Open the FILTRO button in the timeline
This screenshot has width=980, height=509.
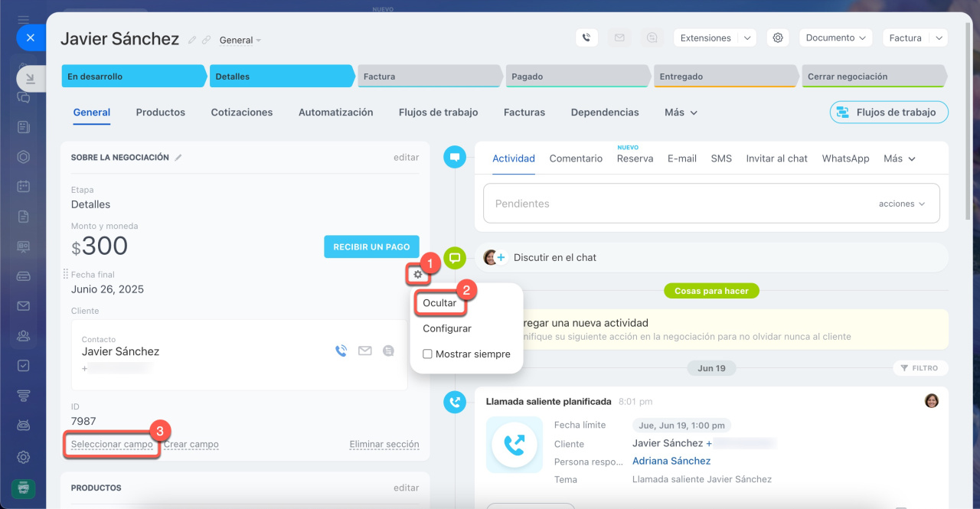tap(920, 368)
